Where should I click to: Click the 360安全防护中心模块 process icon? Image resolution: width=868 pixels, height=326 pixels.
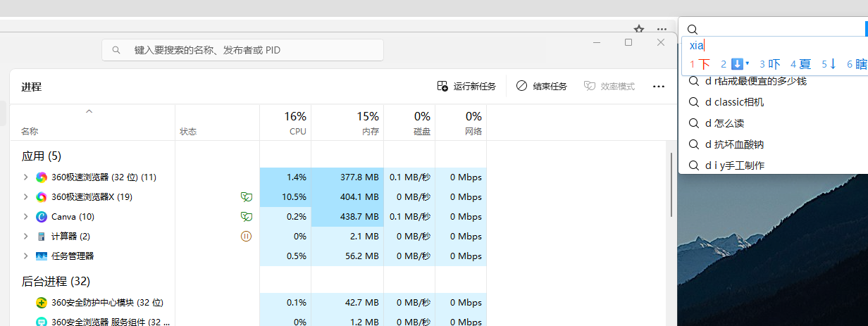(x=42, y=303)
